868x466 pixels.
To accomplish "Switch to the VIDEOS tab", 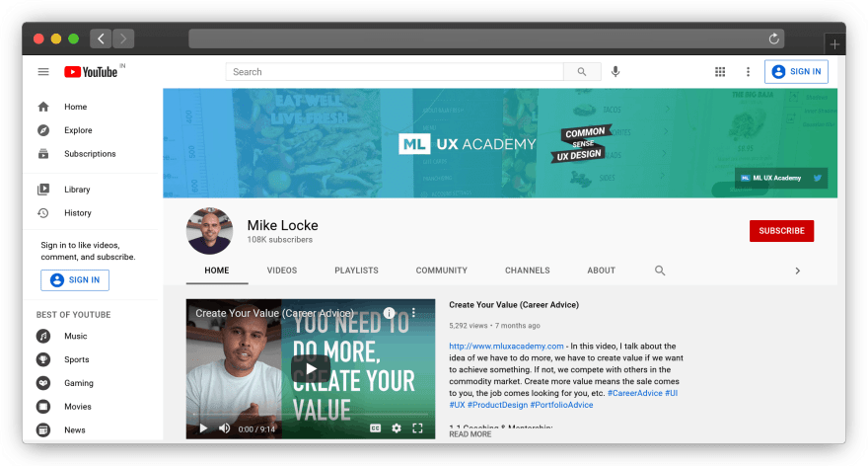I will [282, 271].
